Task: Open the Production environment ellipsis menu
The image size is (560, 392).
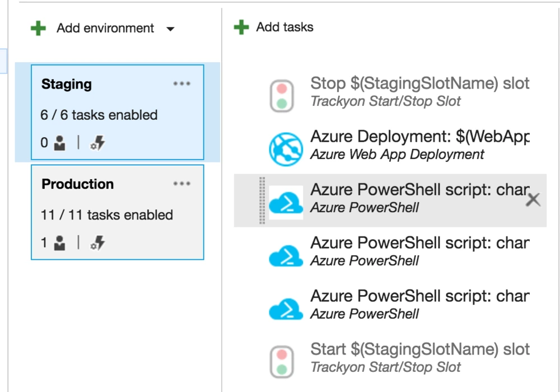Action: pos(182,183)
